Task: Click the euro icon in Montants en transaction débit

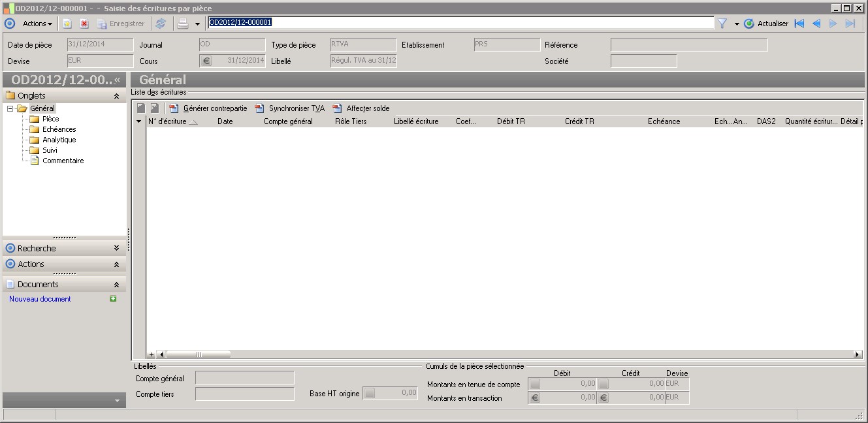Action: tap(534, 397)
